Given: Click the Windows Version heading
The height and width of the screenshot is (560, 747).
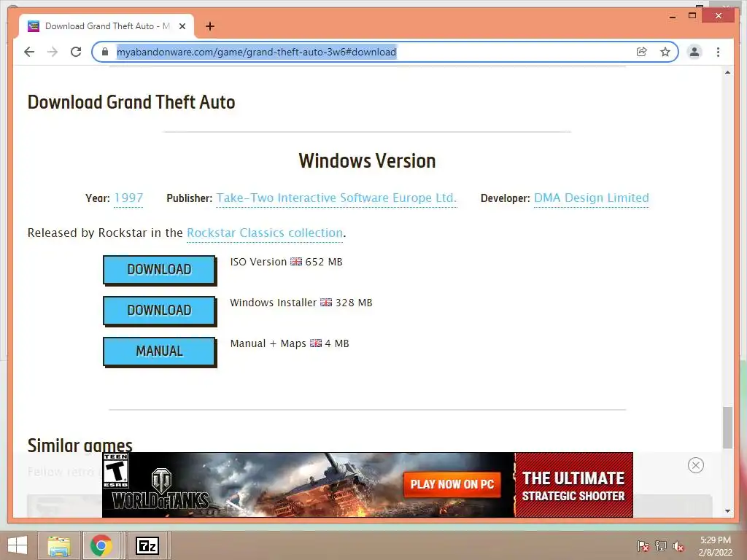Looking at the screenshot, I should tap(368, 161).
